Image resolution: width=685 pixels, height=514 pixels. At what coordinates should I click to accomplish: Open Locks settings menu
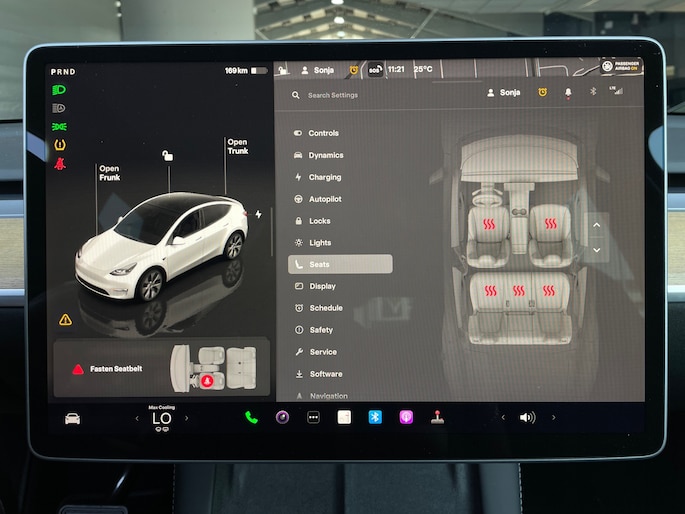[313, 221]
